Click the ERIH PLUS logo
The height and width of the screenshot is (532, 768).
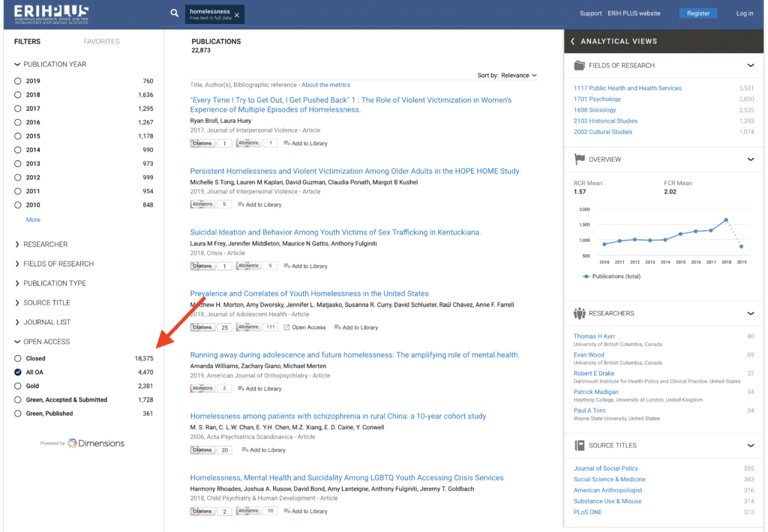[51, 13]
